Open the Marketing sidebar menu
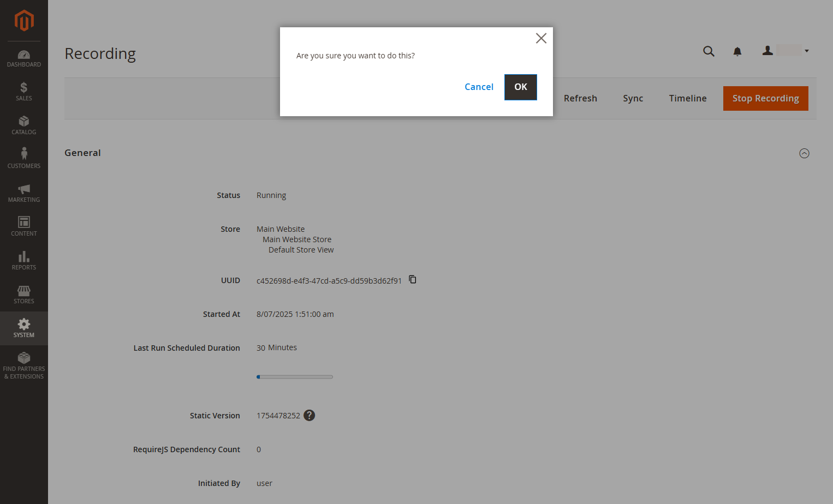The image size is (833, 504). coord(24,193)
